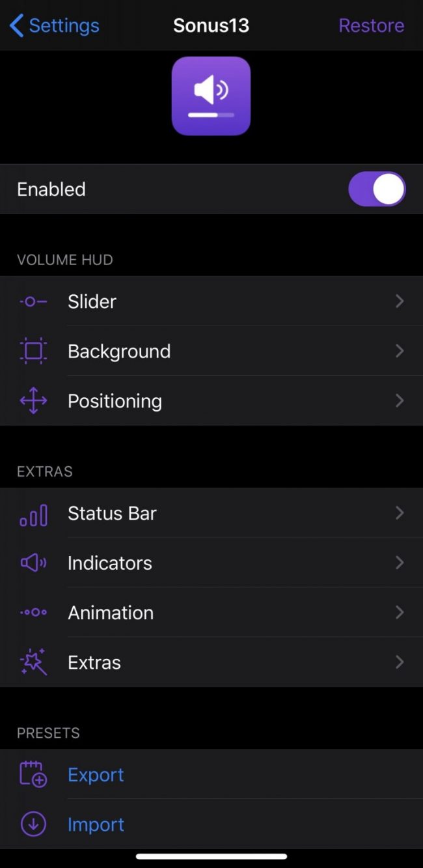Tap the Indicators speaker icon
The image size is (423, 868).
point(33,563)
